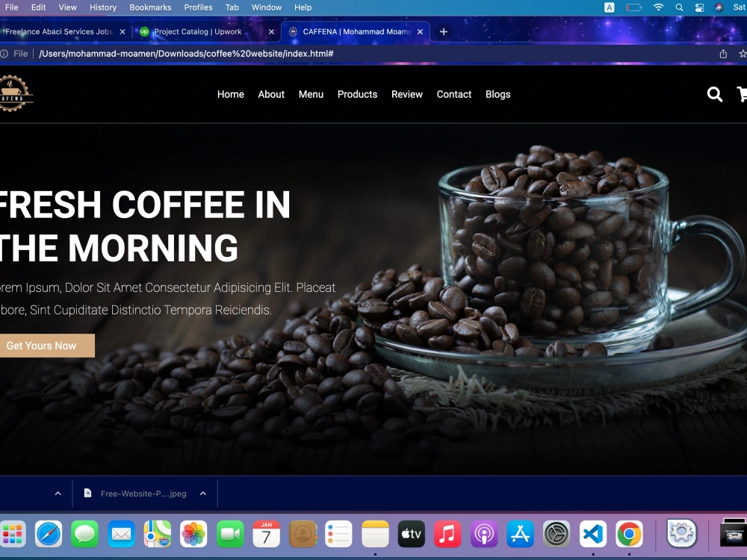
Task: Select the CAFFENA | Mohammad Moamen tab
Action: (x=356, y=32)
